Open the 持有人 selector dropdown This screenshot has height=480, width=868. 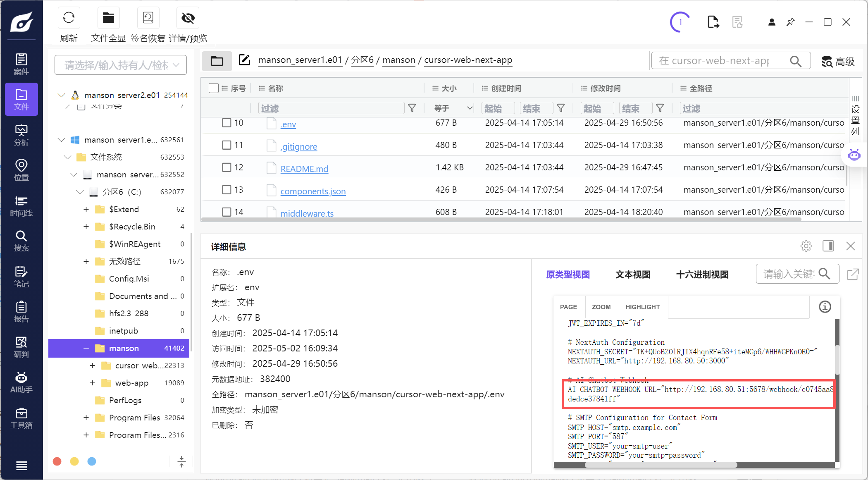tap(120, 65)
